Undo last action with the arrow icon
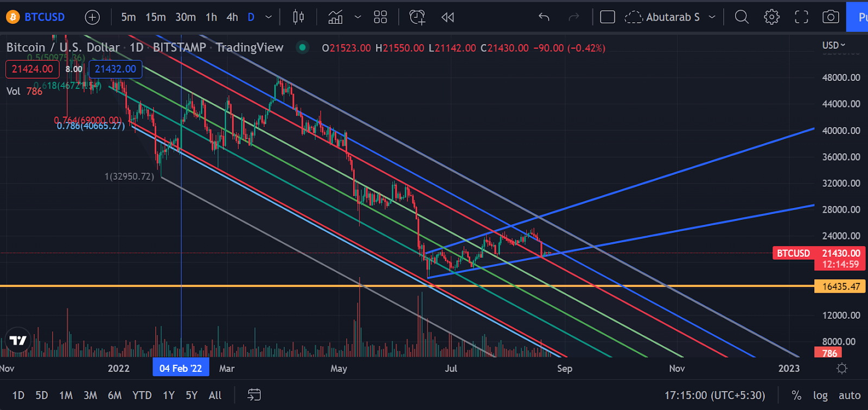Image resolution: width=868 pixels, height=410 pixels. [544, 17]
